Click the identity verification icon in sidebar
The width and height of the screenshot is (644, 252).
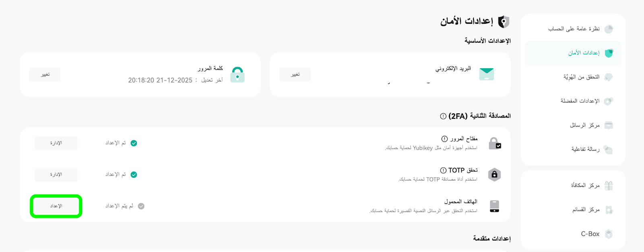[x=609, y=77]
